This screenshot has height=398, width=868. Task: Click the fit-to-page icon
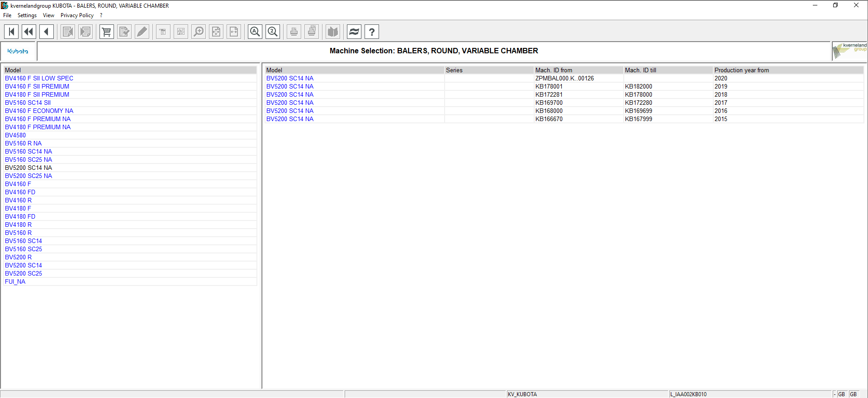click(x=216, y=32)
